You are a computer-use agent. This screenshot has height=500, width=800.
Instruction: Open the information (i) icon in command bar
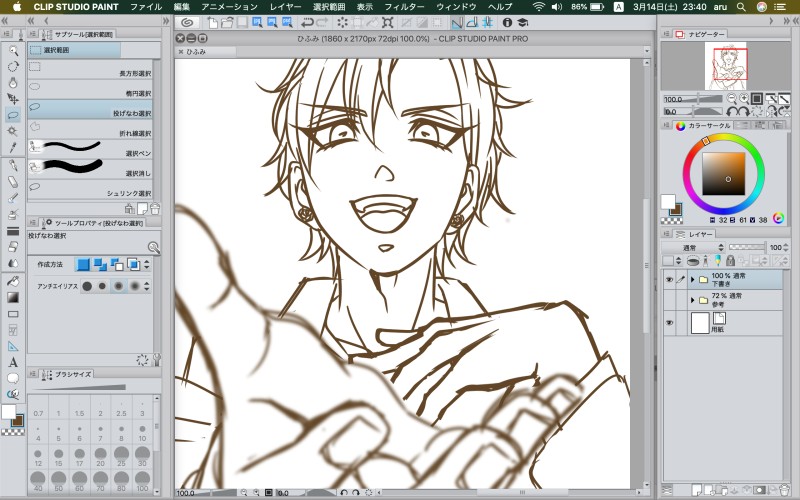[507, 22]
